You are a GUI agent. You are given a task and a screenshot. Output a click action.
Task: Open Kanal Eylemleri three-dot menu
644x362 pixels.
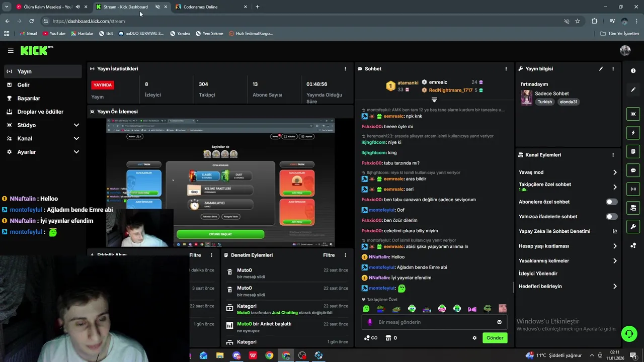pos(613,155)
